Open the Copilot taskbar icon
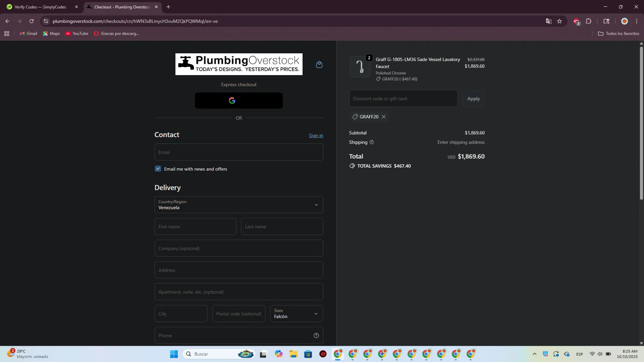Viewport: 644px width, 362px height. [279, 354]
